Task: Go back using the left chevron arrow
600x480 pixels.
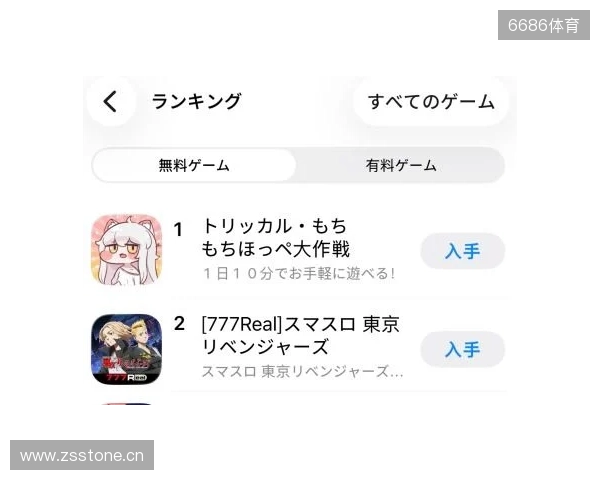Action: pos(111,101)
